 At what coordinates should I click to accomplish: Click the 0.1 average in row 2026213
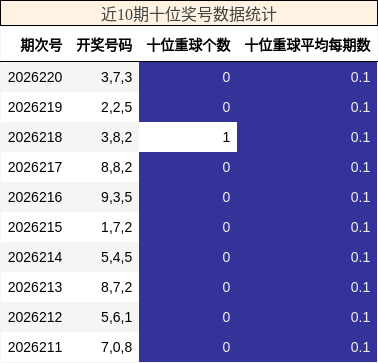click(x=360, y=287)
